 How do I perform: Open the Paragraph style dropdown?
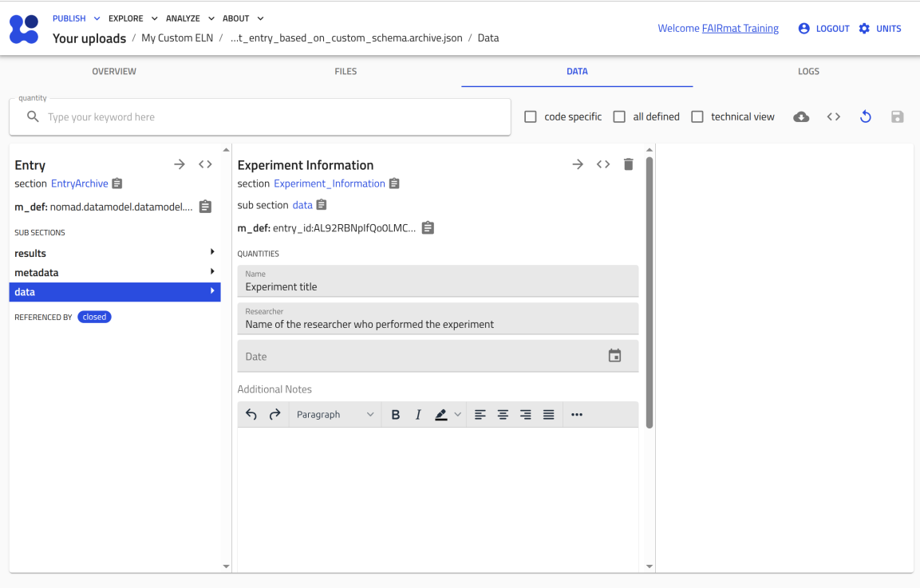[334, 415]
